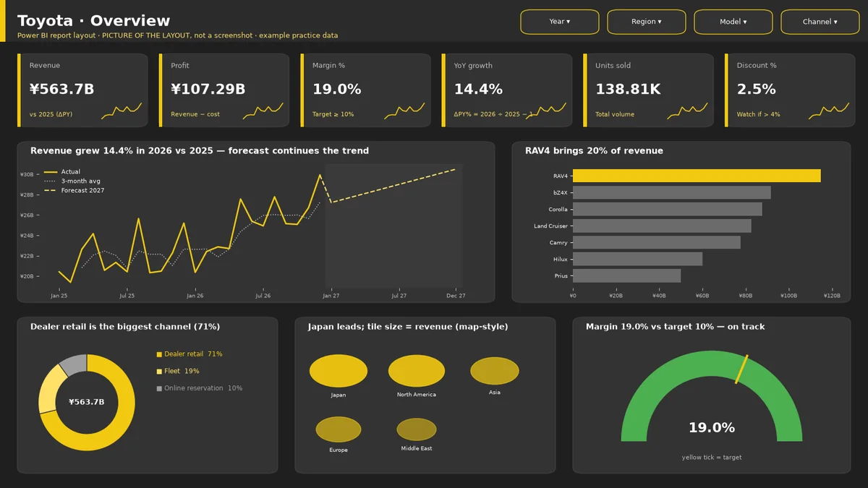868x488 pixels.
Task: Select the Camry bar
Action: 656,242
